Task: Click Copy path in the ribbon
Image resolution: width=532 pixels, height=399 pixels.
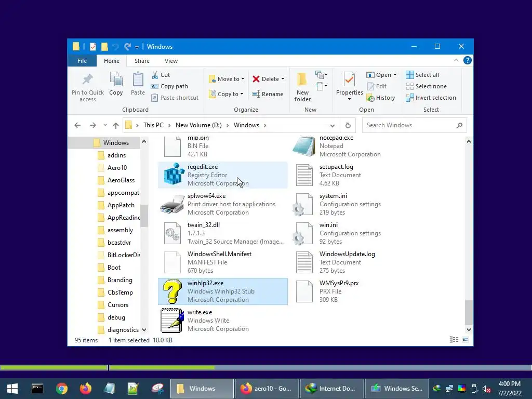Action: point(170,86)
